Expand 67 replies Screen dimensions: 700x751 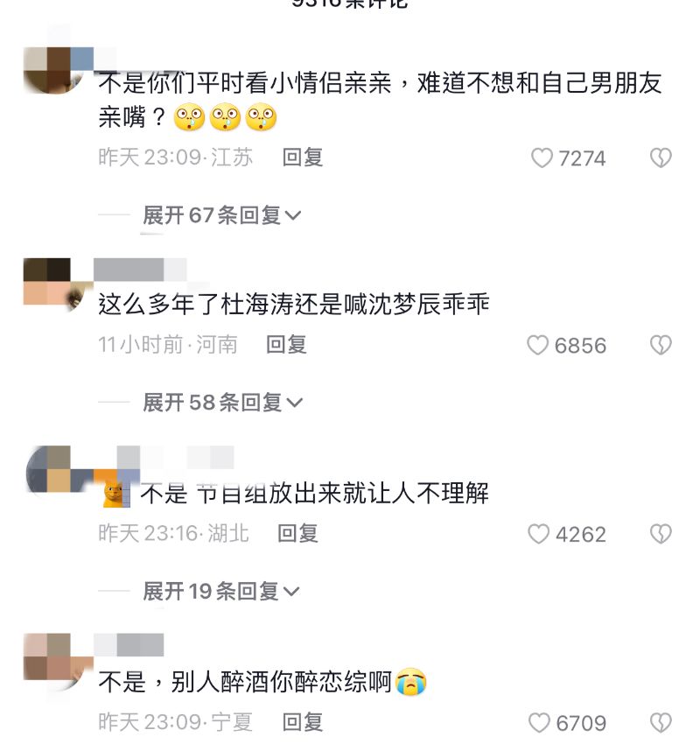point(221,215)
